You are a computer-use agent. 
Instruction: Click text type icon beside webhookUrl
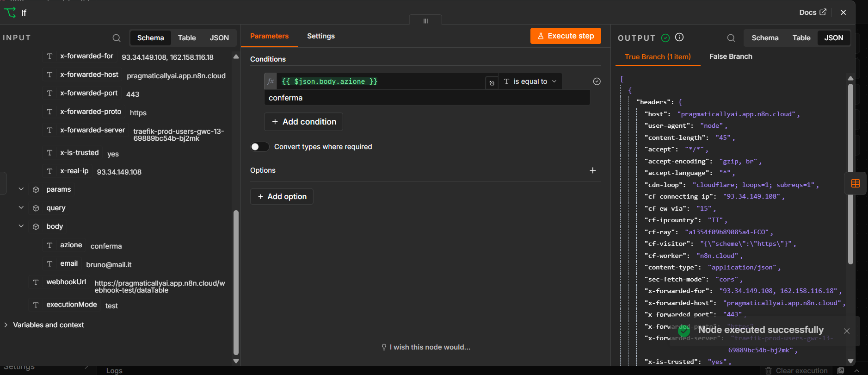pyautogui.click(x=36, y=282)
